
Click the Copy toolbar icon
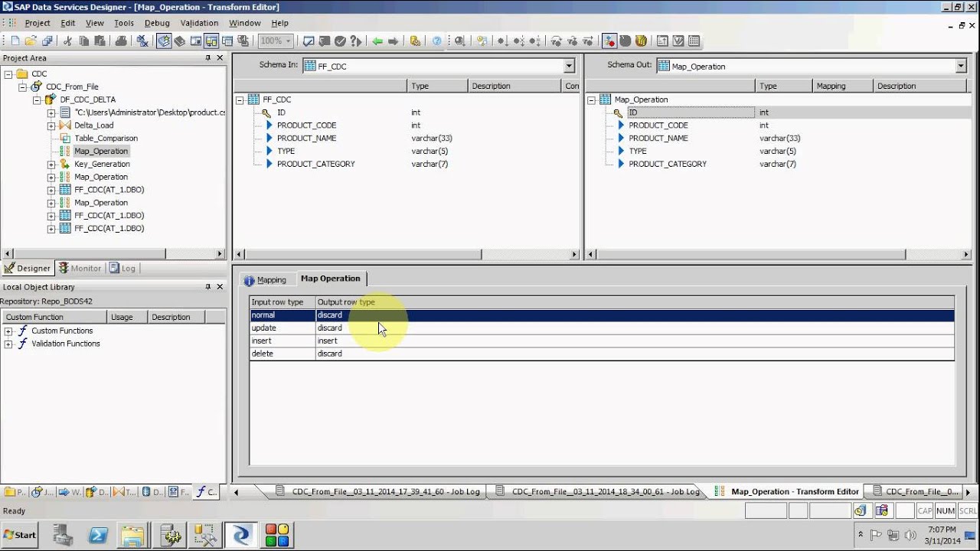[x=83, y=41]
